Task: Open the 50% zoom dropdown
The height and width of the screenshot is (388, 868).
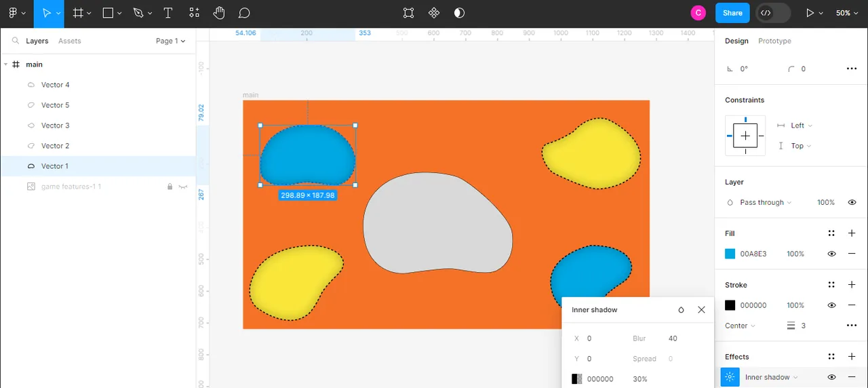Action: pyautogui.click(x=848, y=13)
